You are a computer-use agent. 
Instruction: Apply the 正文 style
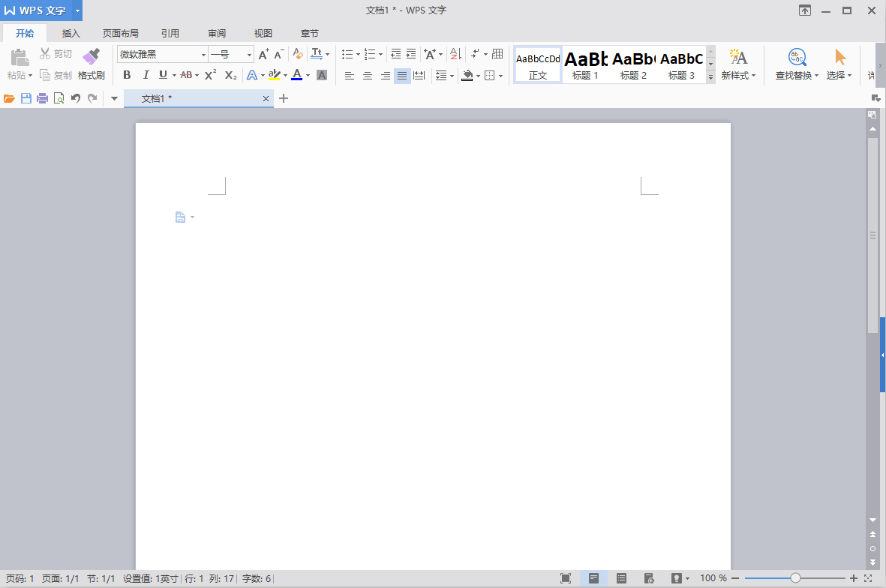coord(538,65)
